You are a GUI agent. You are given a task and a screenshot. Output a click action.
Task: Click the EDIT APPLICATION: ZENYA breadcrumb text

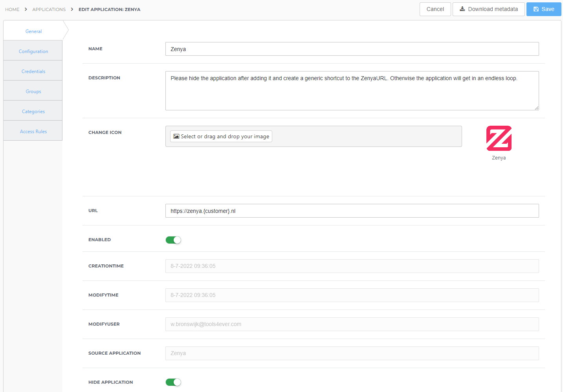click(x=109, y=9)
